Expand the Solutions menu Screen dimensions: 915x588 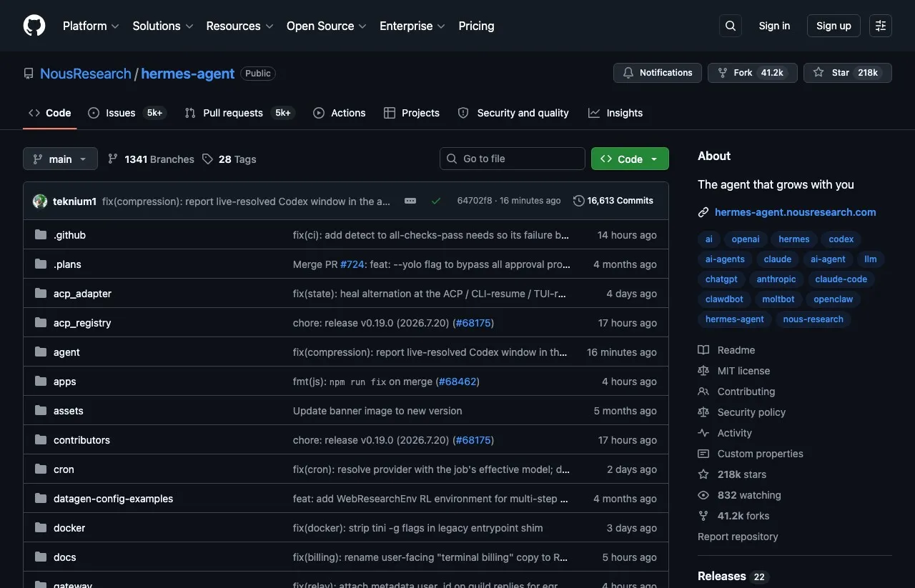pyautogui.click(x=163, y=26)
